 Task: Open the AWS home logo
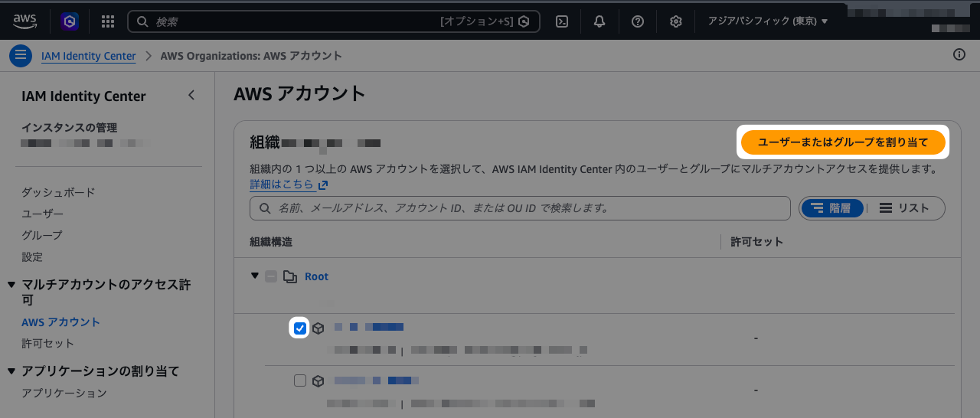click(x=25, y=21)
